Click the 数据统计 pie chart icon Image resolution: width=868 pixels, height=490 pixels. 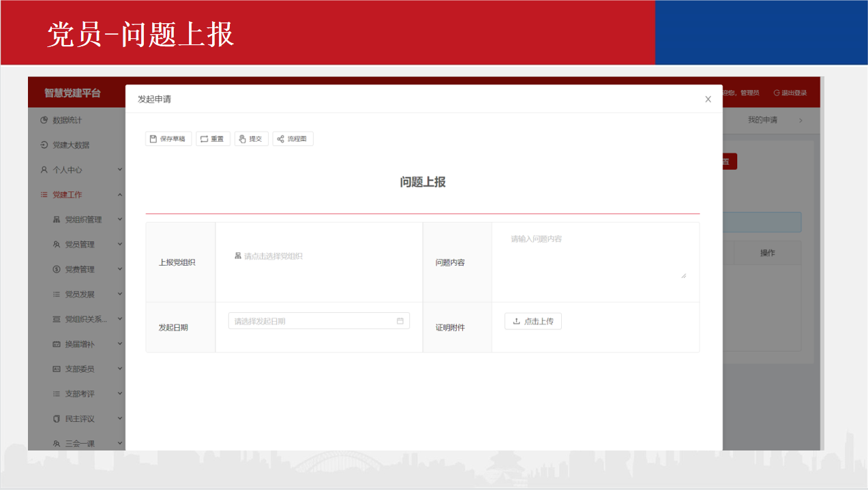point(44,120)
